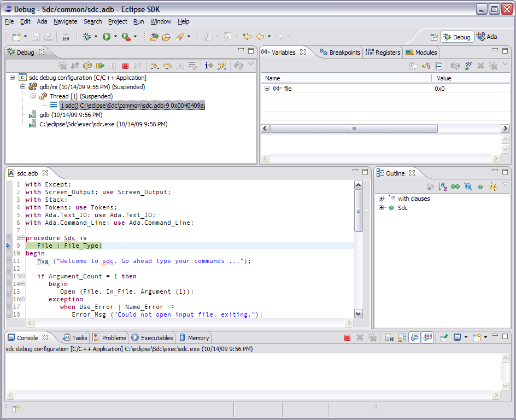
Task: Click the Restart debug icon
Action: pyautogui.click(x=87, y=66)
